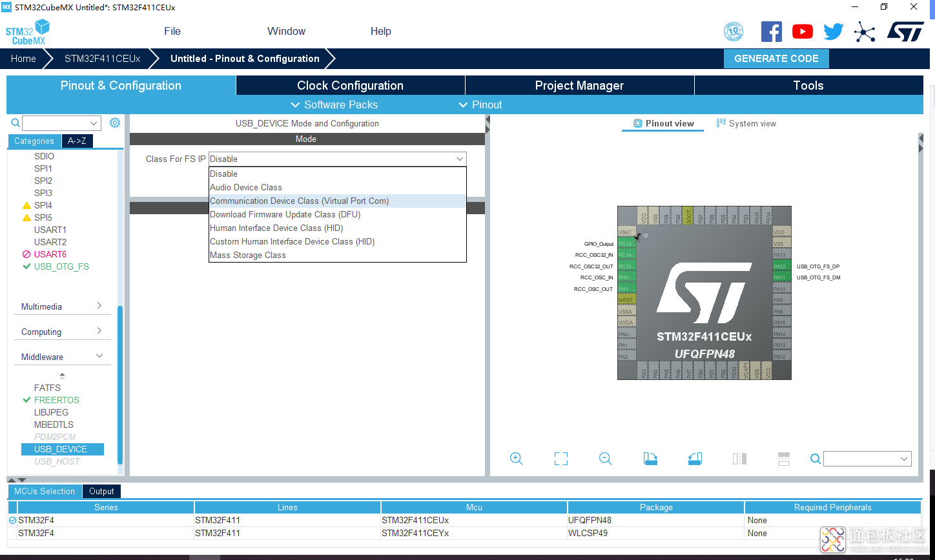935x560 pixels.
Task: Choose Human Interface Device Class (HID)
Action: (x=337, y=228)
